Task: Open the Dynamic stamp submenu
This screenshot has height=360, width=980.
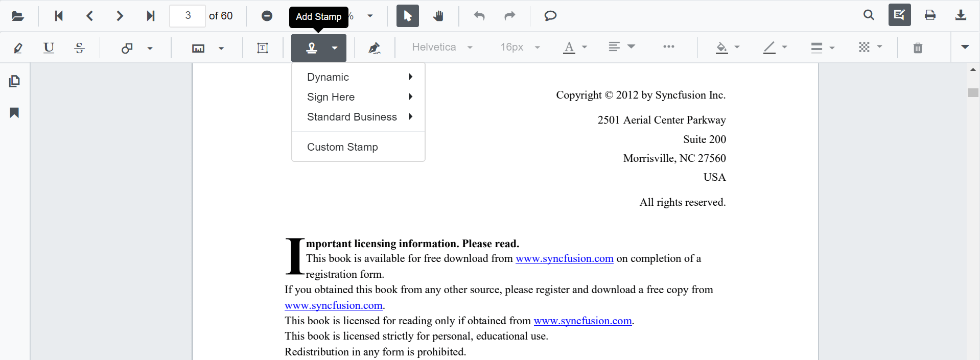Action: (358, 77)
